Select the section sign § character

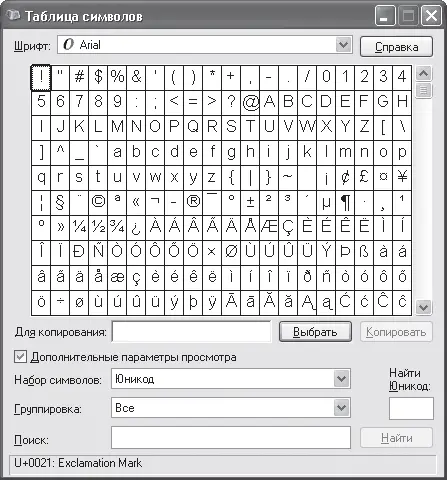click(x=60, y=203)
